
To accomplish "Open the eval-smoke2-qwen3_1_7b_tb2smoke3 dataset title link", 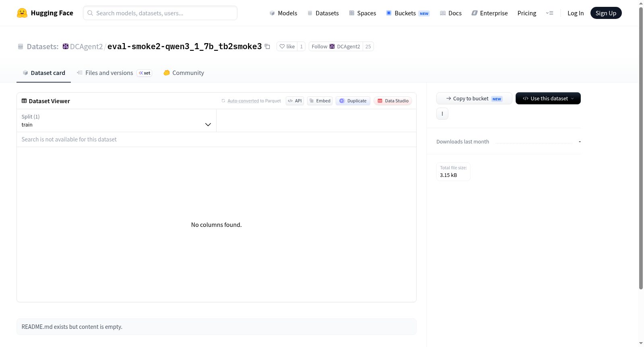I will click(x=184, y=46).
